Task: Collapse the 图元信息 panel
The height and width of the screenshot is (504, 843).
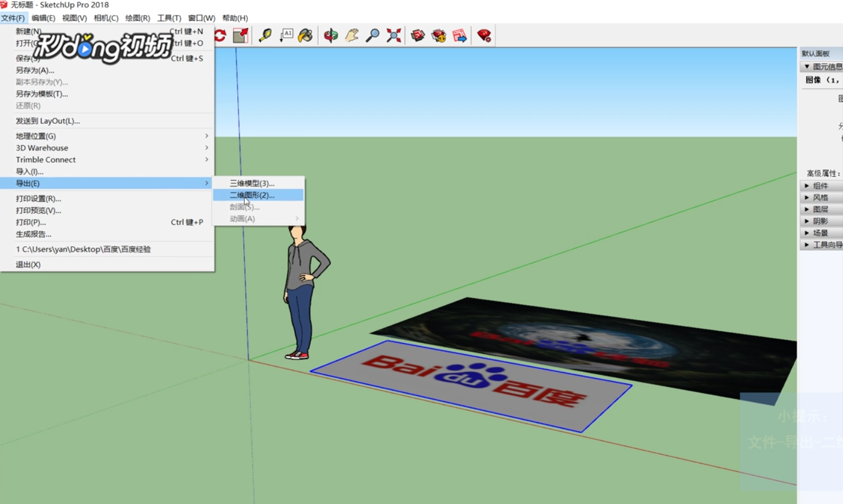Action: coord(822,67)
